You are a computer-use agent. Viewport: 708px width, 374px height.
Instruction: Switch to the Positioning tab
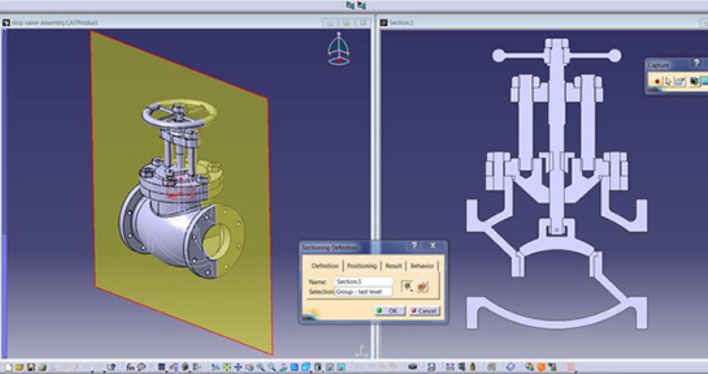(362, 266)
